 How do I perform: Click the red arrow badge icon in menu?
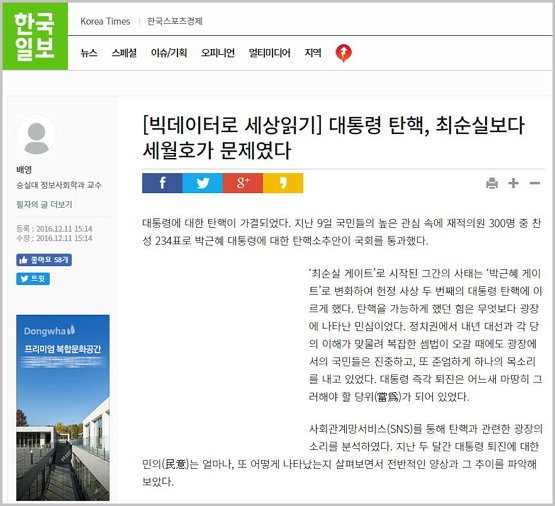click(343, 53)
